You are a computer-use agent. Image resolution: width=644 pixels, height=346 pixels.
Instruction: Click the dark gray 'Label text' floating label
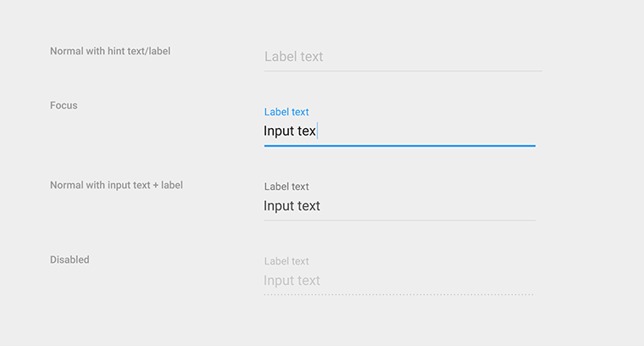point(286,187)
